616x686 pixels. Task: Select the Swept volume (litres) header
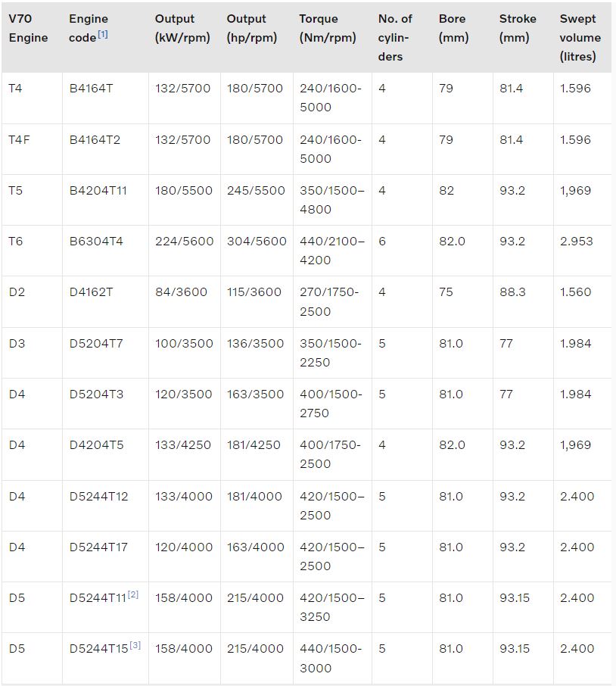click(x=580, y=38)
